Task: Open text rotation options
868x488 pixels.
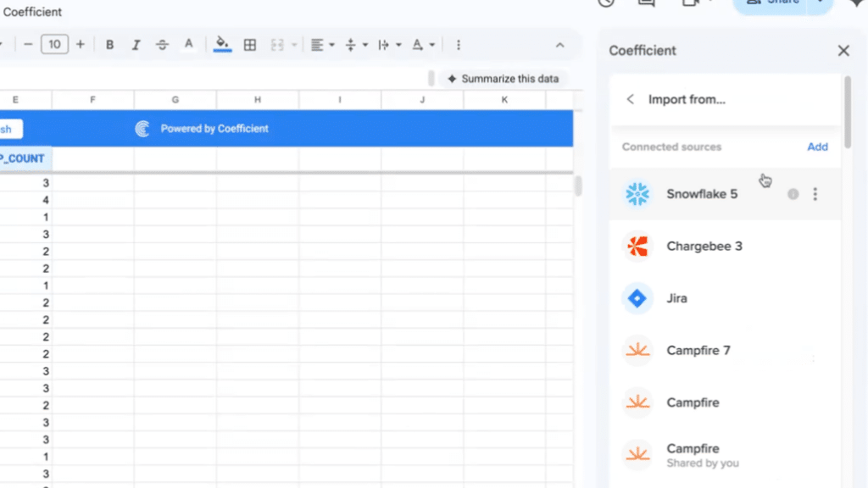Action: click(x=417, y=45)
